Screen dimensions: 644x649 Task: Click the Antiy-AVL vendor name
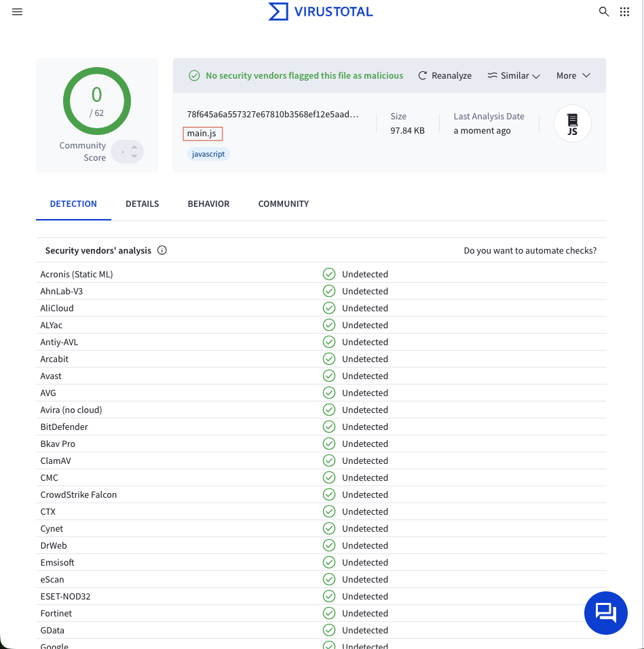click(x=59, y=342)
